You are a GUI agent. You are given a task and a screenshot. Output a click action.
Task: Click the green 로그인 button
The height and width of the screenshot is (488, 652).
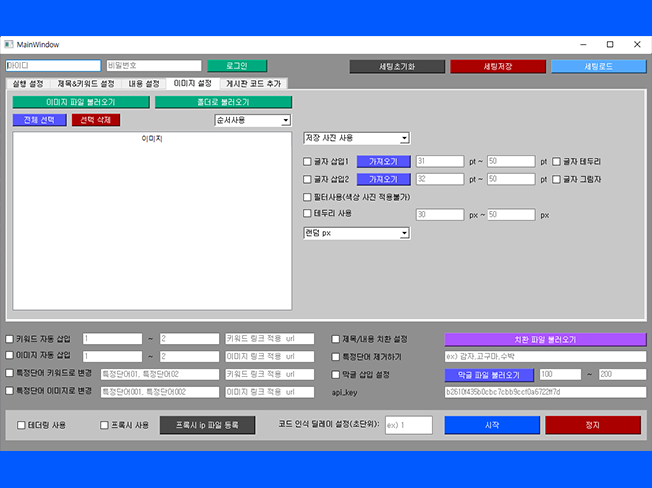tap(237, 66)
